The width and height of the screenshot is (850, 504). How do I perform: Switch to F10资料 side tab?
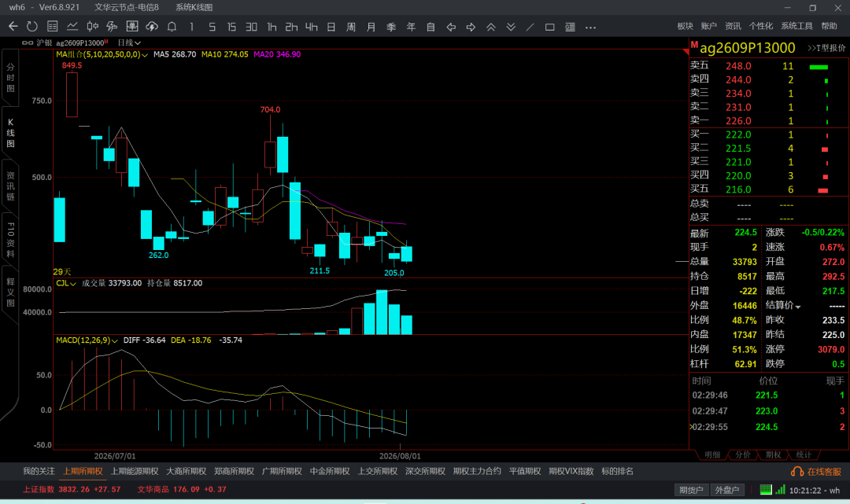(10, 239)
